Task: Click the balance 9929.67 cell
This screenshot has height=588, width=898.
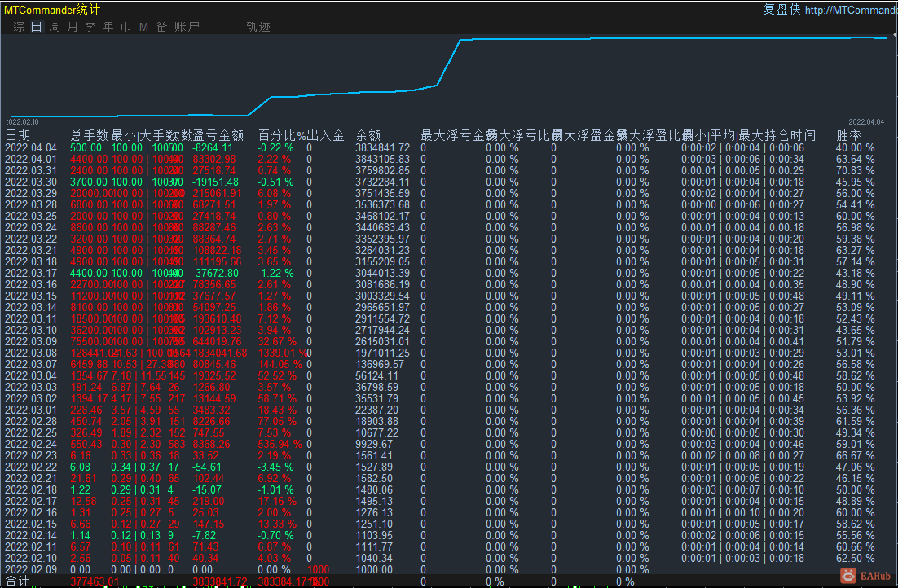Action: pos(374,445)
